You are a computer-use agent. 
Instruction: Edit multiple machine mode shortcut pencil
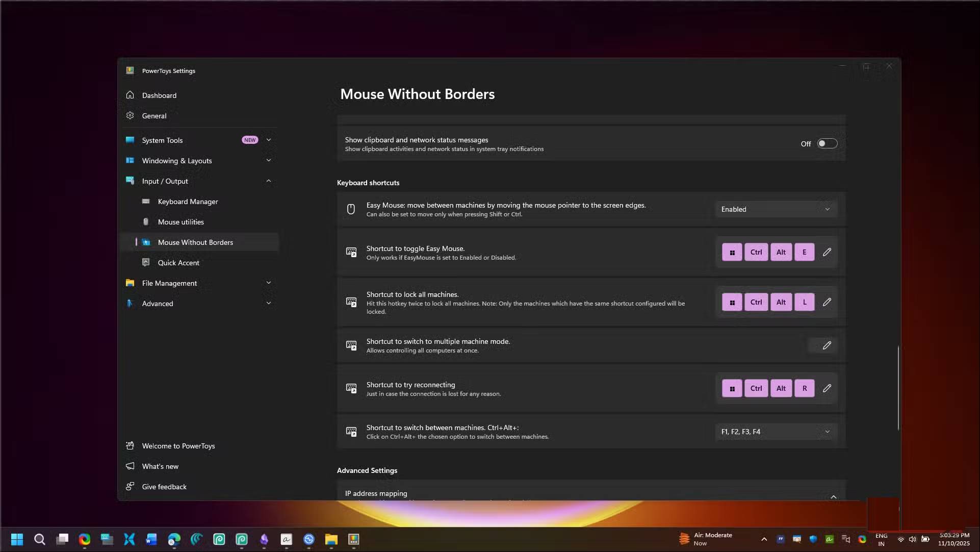tap(827, 345)
